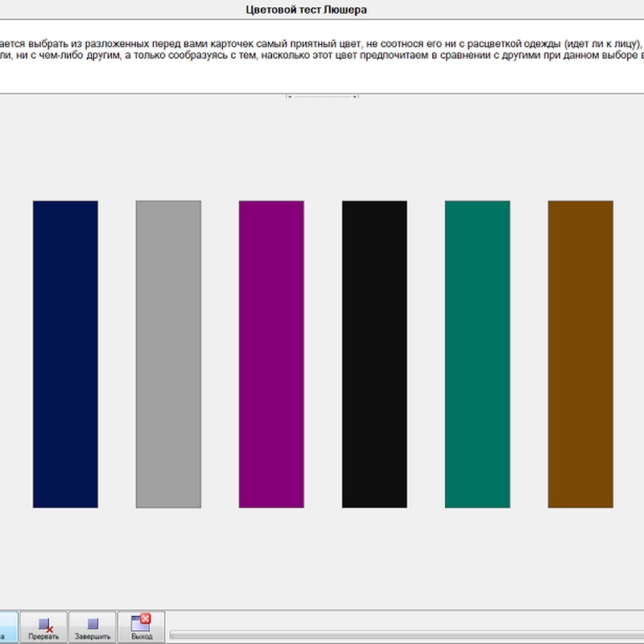Click the test progress bar at bottom
Image resolution: width=644 pixels, height=644 pixels.
tap(402, 635)
